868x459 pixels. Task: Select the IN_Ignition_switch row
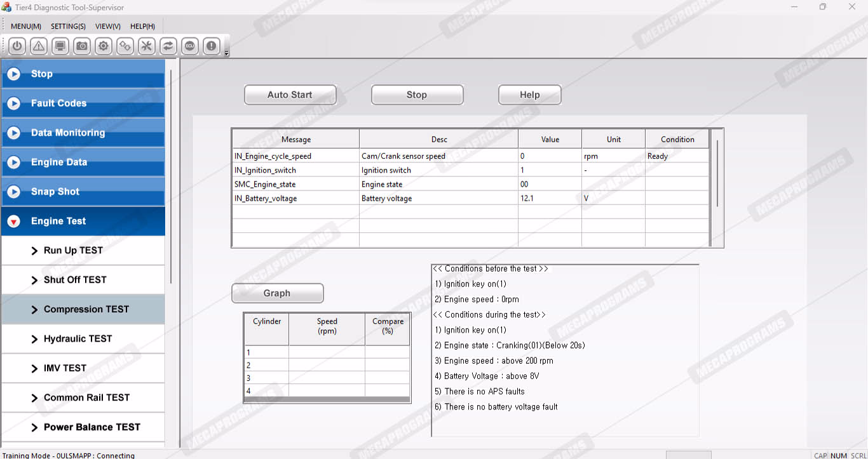(471, 170)
